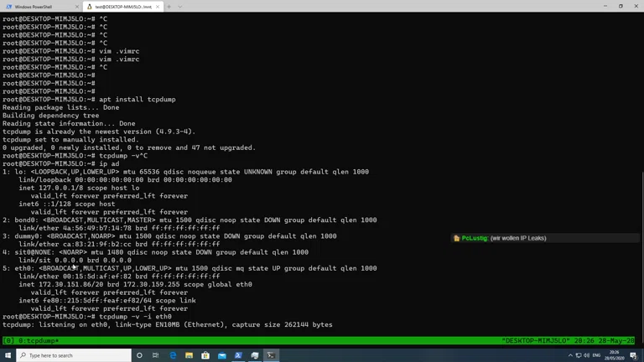
Task: Click the ENG language indicator
Action: (597, 355)
